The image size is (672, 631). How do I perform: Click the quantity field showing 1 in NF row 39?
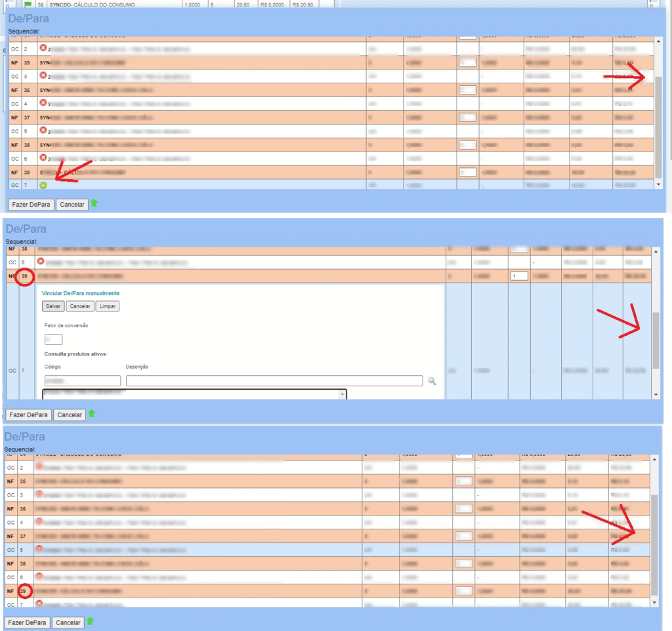(x=519, y=276)
